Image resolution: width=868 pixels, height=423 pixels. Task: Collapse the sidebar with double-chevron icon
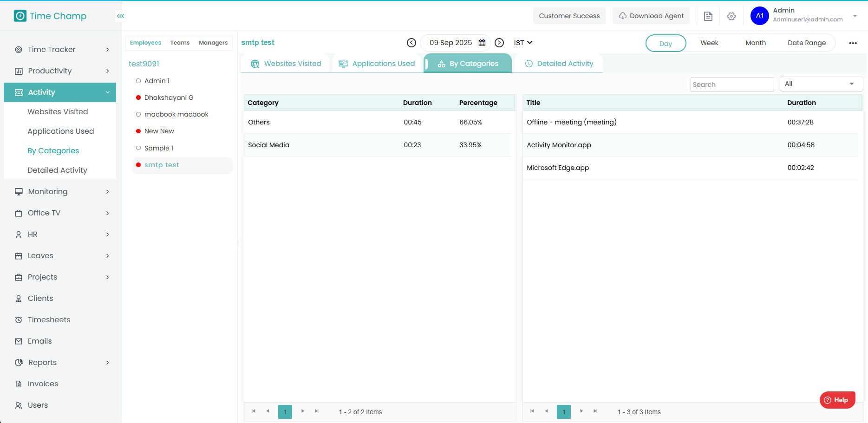[x=120, y=16]
